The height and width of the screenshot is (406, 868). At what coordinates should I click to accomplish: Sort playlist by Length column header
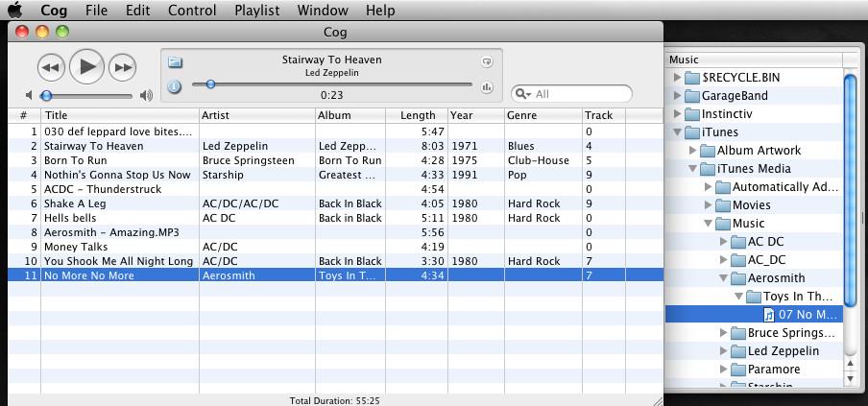[418, 115]
